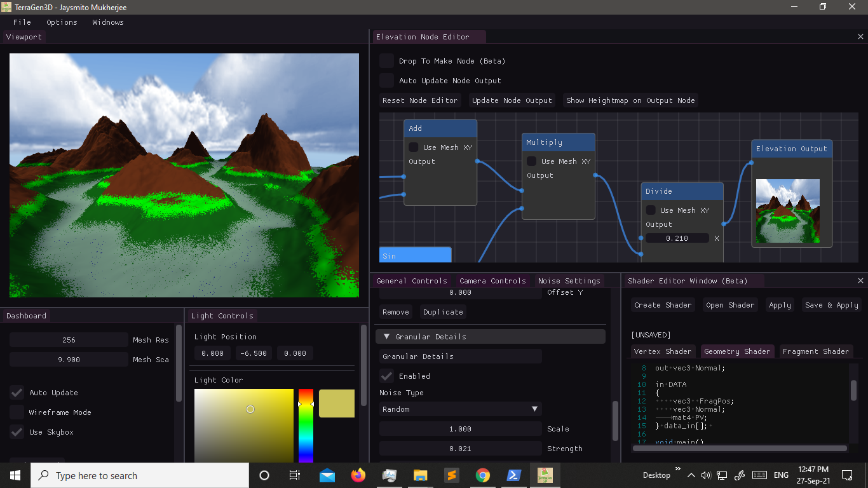
Task: Enable Use Mesh XY on the Multiply node
Action: (x=531, y=161)
